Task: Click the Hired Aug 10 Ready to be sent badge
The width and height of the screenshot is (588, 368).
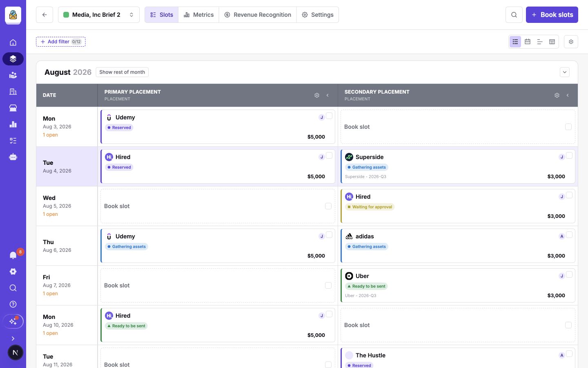Action: tap(126, 326)
